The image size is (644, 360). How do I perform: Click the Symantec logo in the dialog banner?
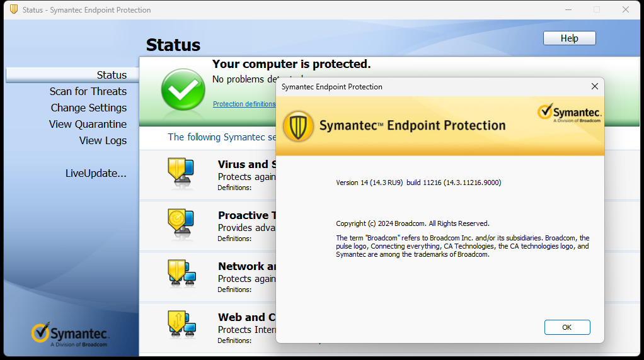pos(569,113)
